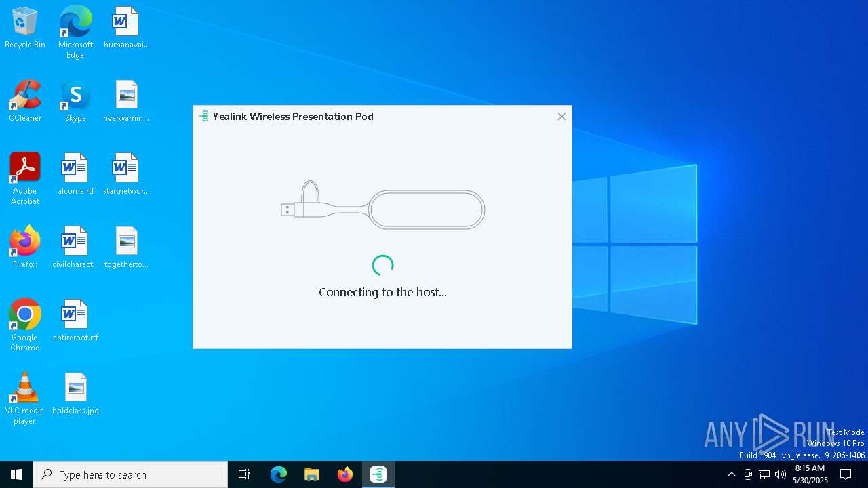The image size is (868, 488).
Task: Select the CCleaner desktop shortcut
Action: point(25,102)
